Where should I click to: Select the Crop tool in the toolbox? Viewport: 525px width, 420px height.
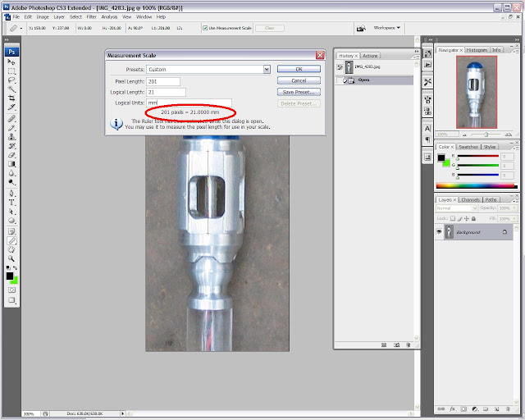[x=11, y=98]
